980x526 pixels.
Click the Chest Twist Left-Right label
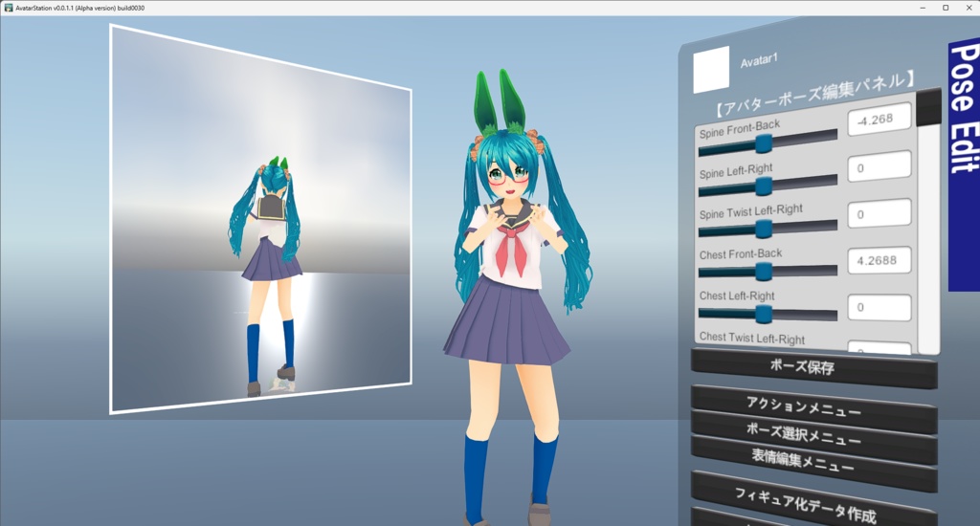(x=752, y=338)
